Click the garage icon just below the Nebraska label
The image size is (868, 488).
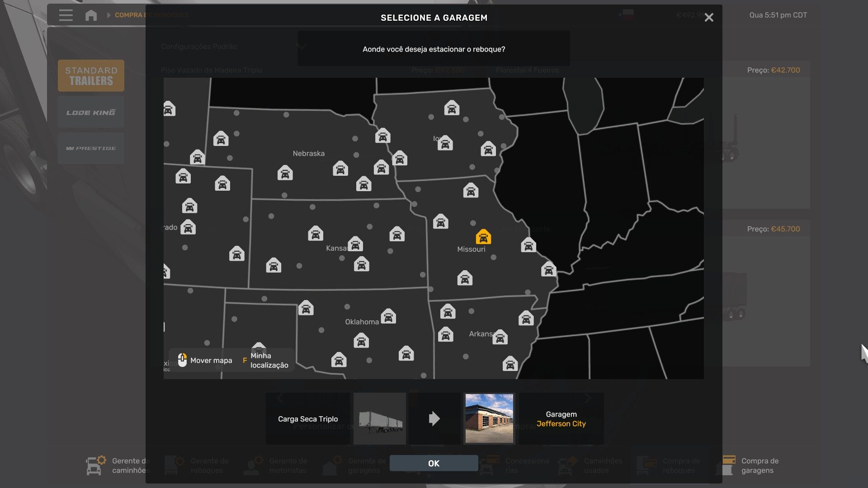285,173
